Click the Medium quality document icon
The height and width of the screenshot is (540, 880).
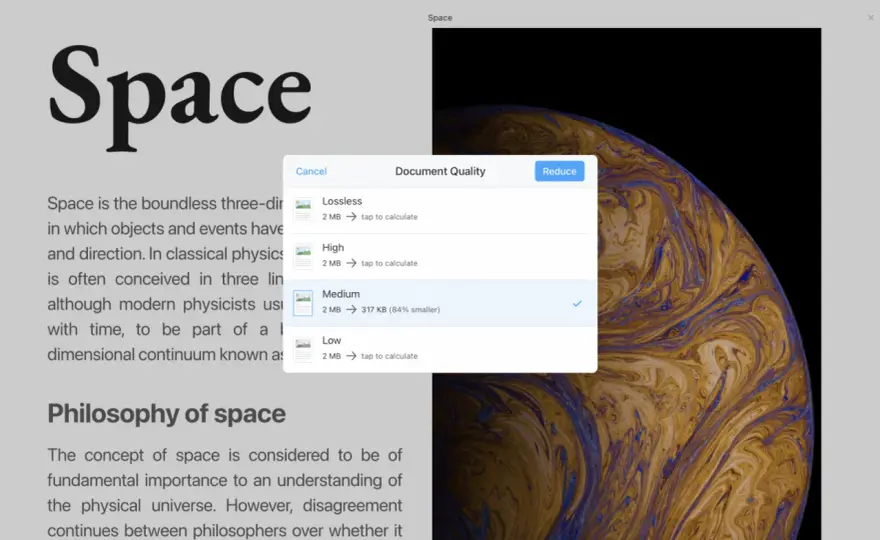[303, 303]
